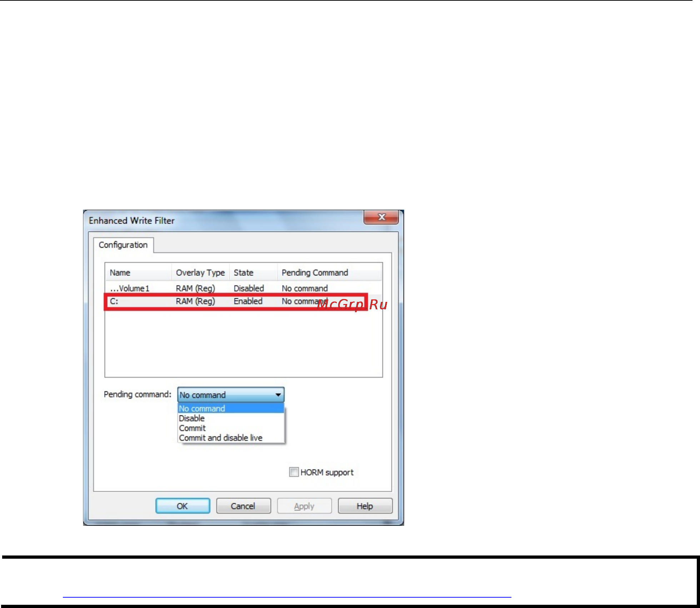Image resolution: width=700 pixels, height=608 pixels.
Task: Sort by the Overlay Type column header
Action: (x=200, y=273)
